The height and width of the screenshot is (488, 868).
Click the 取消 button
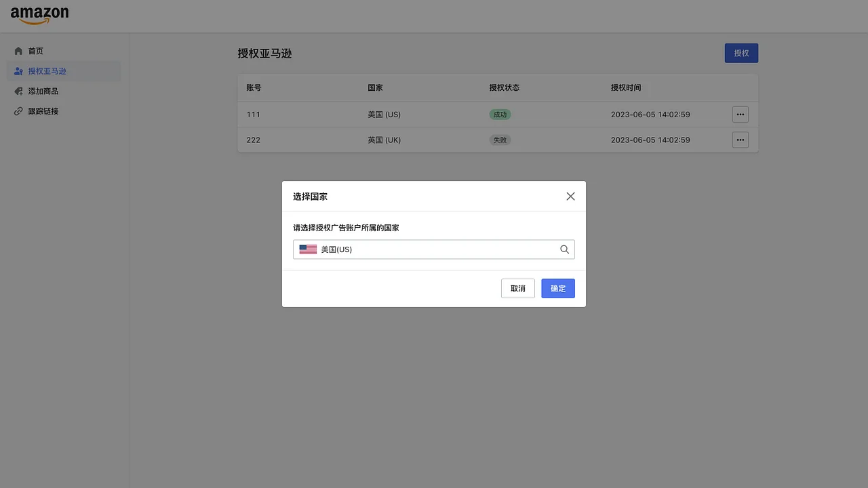click(518, 288)
